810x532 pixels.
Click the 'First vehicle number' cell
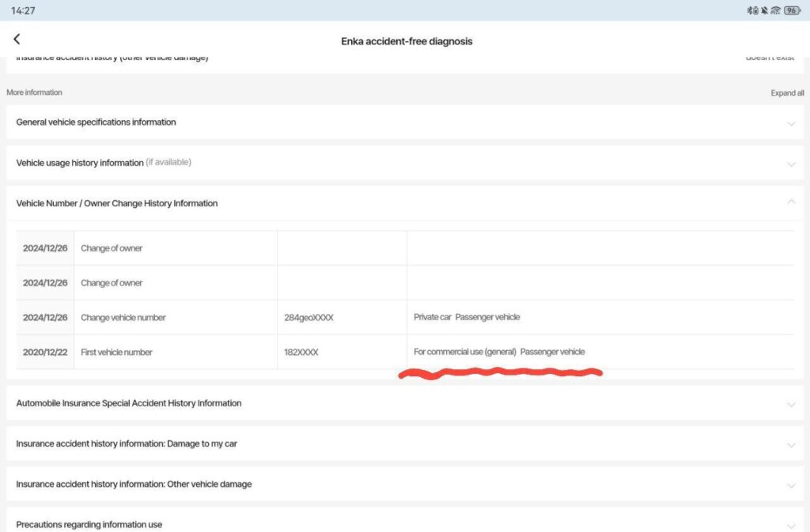pos(176,352)
